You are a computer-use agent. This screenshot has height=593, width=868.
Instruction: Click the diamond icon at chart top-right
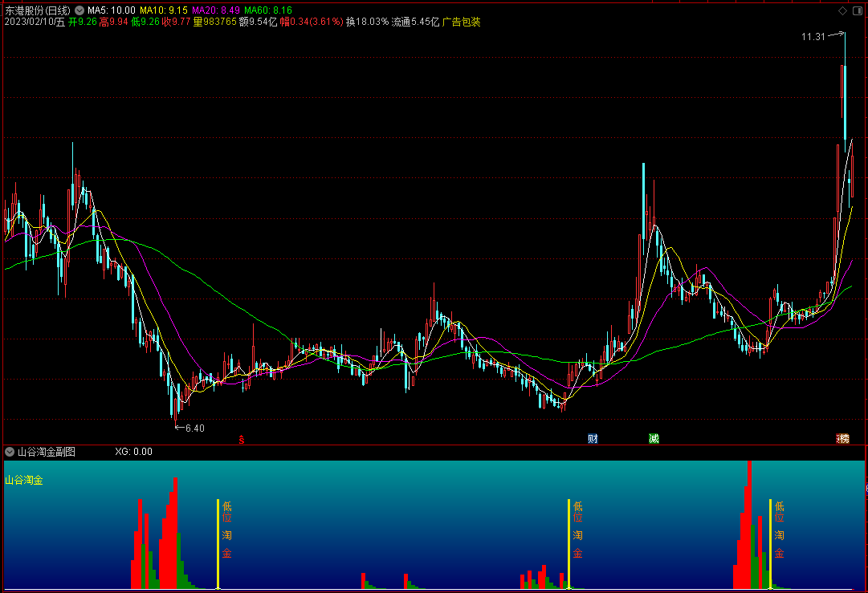[842, 10]
